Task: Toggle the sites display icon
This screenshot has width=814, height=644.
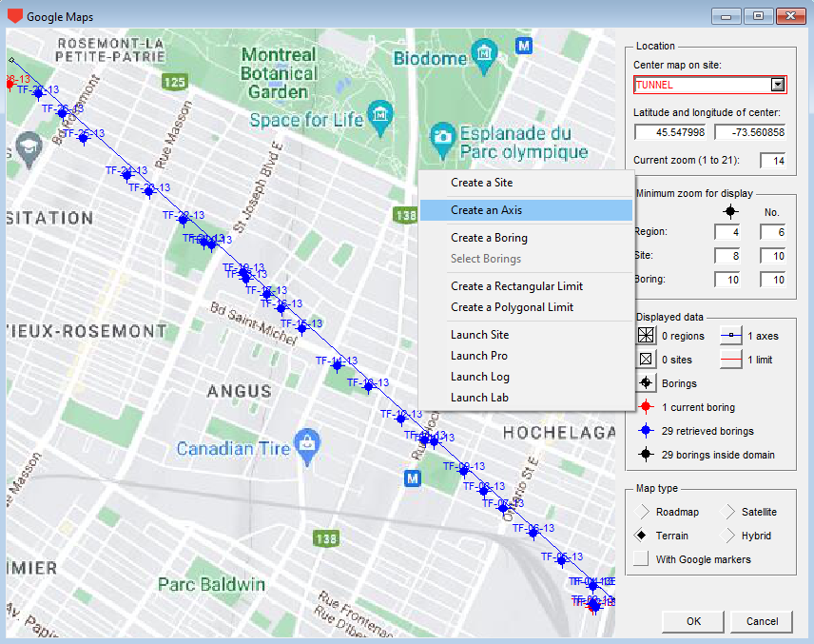Action: pyautogui.click(x=646, y=360)
